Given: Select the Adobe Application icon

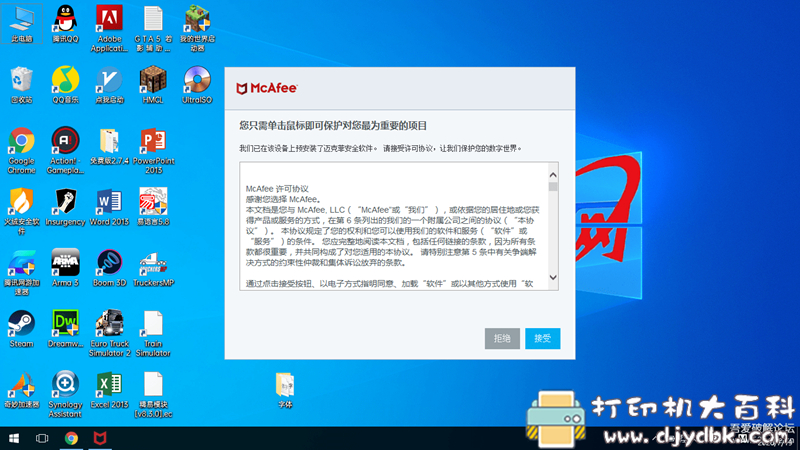Looking at the screenshot, I should pyautogui.click(x=109, y=29).
